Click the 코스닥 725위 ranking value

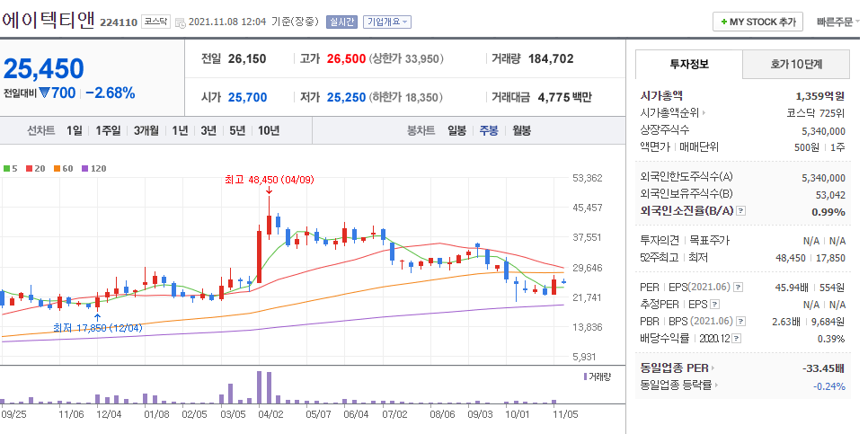coord(816,113)
